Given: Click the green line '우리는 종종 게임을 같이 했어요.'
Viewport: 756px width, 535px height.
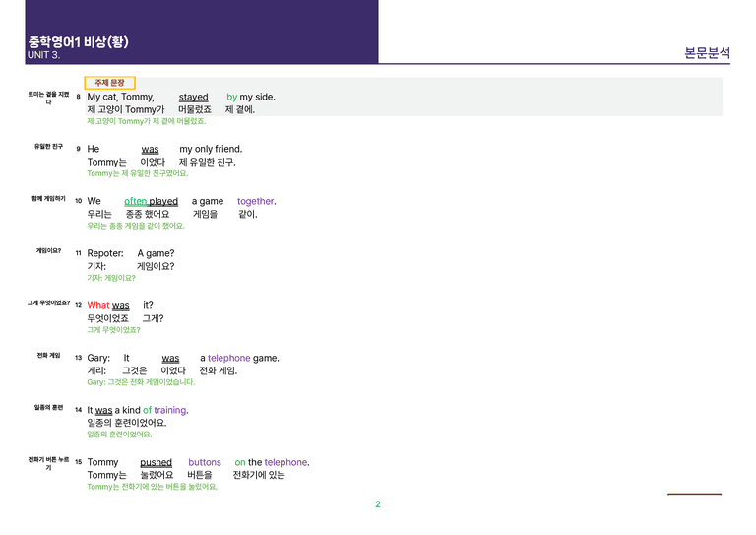Looking at the screenshot, I should pos(136,226).
